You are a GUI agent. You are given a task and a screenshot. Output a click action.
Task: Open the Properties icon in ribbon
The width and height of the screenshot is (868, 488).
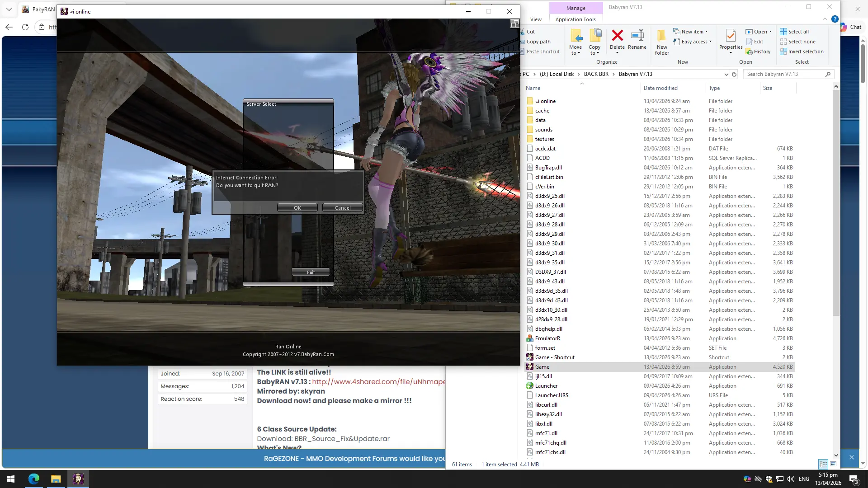point(731,42)
